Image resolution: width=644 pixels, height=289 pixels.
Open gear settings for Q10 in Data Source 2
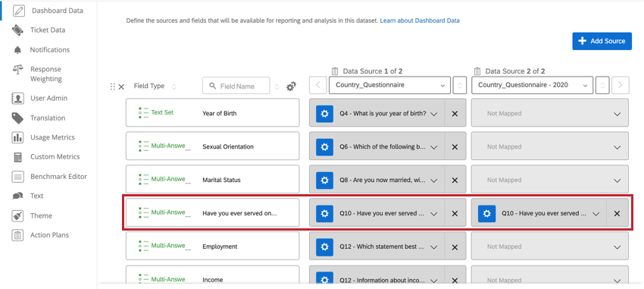486,213
